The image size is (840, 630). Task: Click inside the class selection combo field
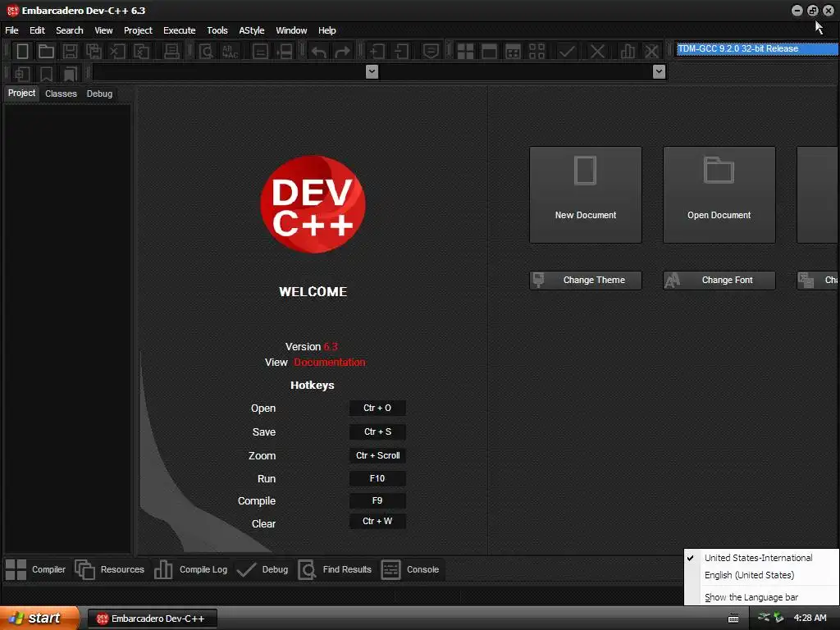230,71
